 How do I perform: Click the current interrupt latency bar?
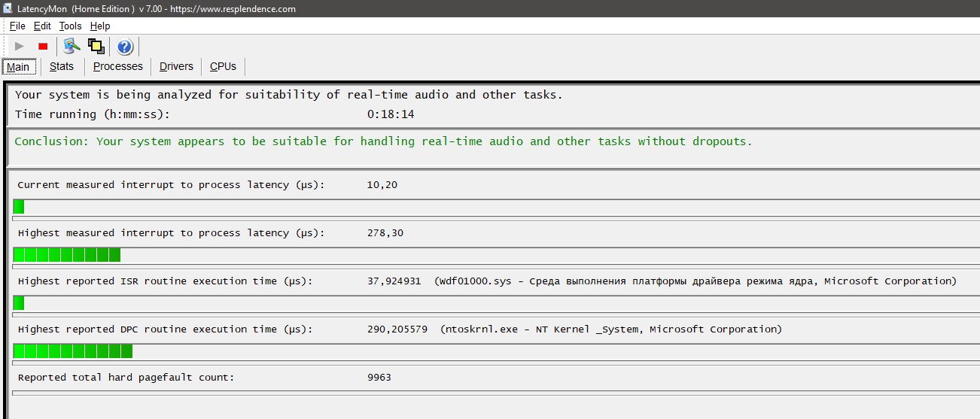coord(19,207)
